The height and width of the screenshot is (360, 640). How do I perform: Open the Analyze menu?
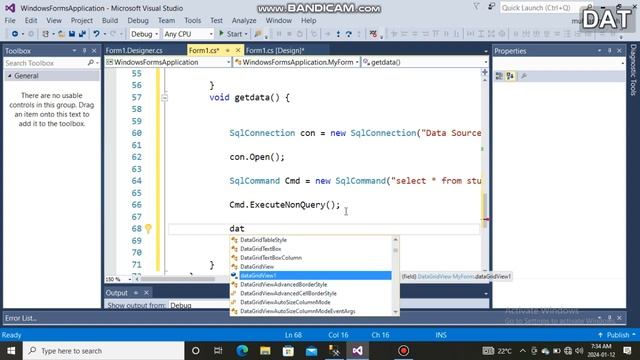pos(244,20)
